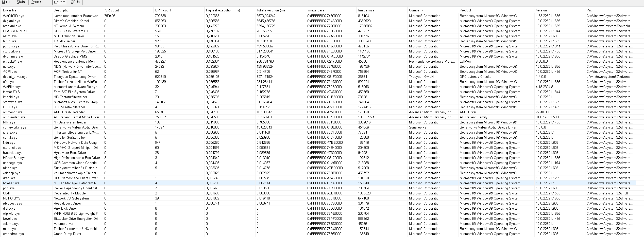Select the sonarworks.sys row
The height and width of the screenshot is (237, 644).
318,127
